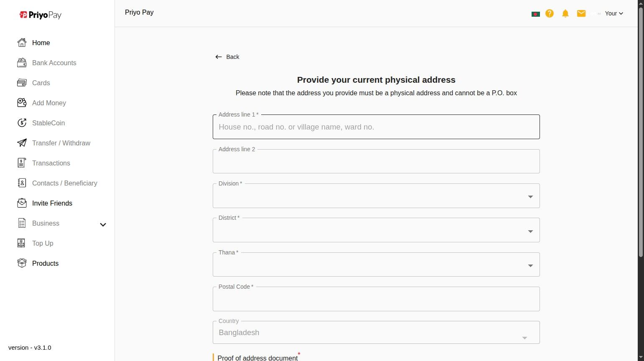
Task: Expand the Business submenu chevron
Action: pyautogui.click(x=103, y=224)
